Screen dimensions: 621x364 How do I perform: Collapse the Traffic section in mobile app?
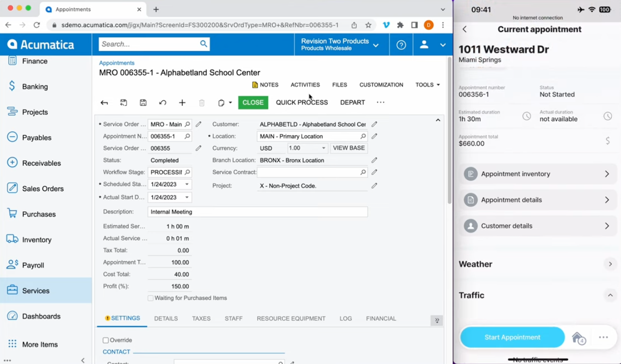click(x=610, y=296)
